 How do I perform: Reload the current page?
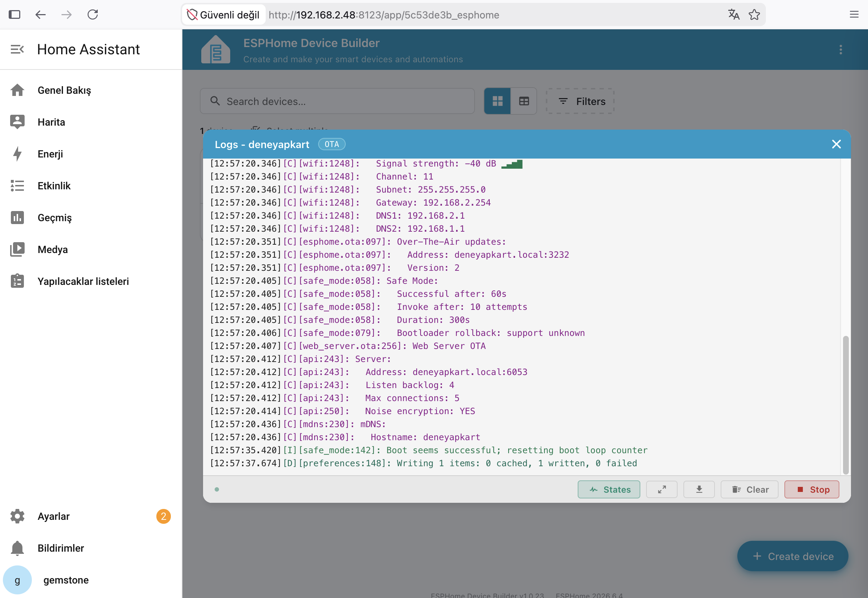tap(93, 14)
